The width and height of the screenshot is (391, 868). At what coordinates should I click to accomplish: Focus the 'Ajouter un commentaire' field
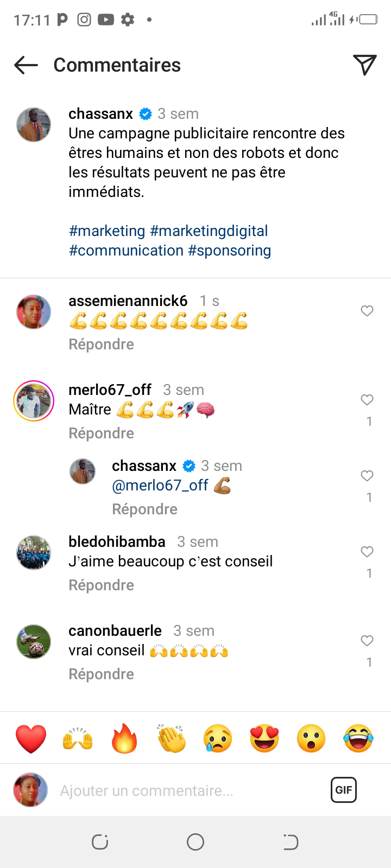click(x=185, y=790)
